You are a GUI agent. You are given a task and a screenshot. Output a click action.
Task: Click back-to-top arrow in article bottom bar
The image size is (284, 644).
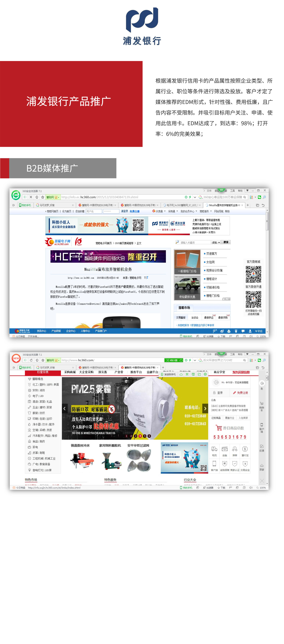coord(236,331)
